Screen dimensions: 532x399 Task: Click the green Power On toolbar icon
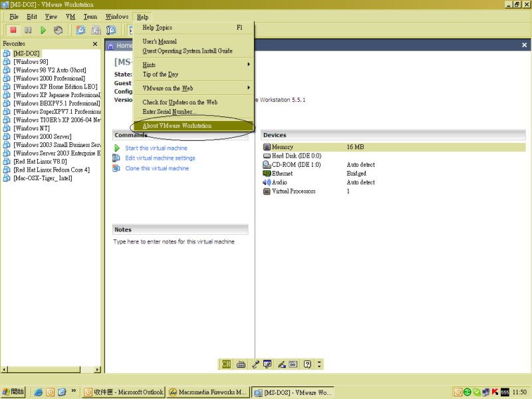pyautogui.click(x=43, y=30)
